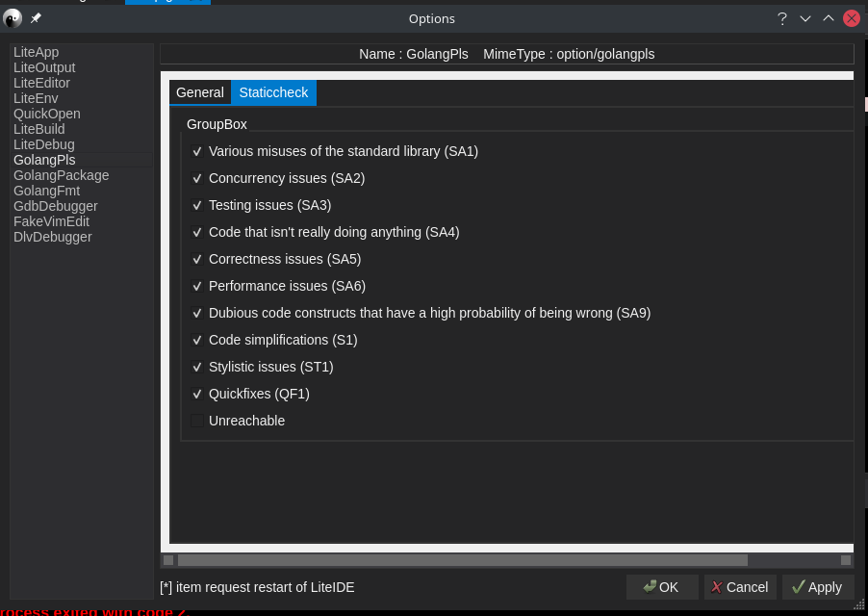
Task: Toggle Testing issues (SA3) checkbox
Action: click(x=197, y=205)
